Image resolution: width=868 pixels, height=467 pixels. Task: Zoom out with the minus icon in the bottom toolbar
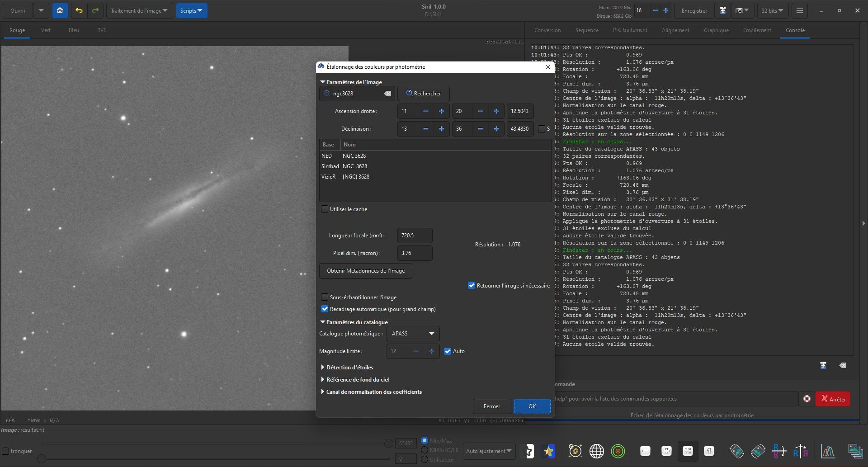coord(645,451)
